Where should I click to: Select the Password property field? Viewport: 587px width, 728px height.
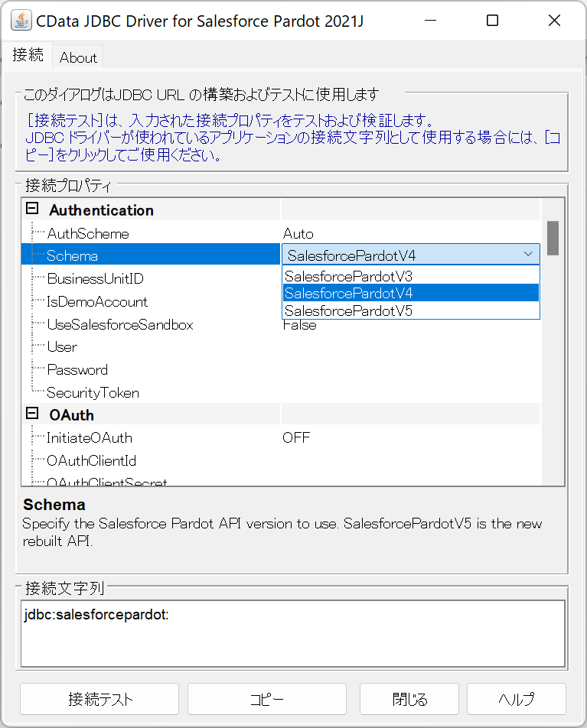[77, 370]
